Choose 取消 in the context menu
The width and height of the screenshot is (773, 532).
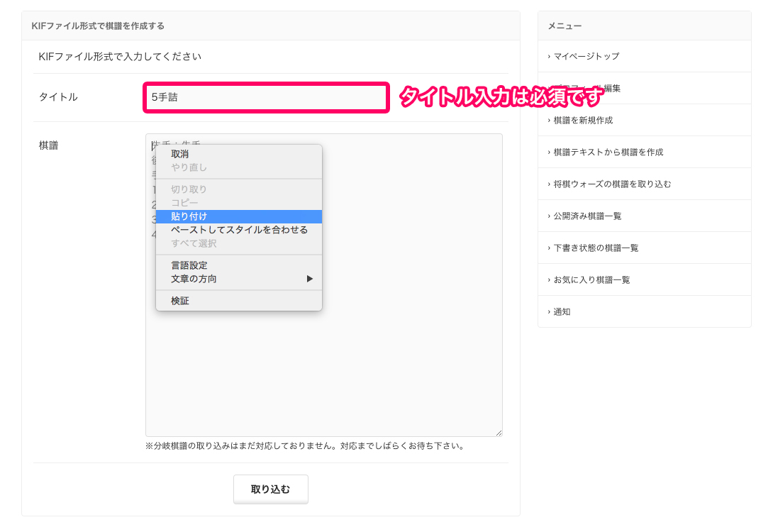coord(179,154)
